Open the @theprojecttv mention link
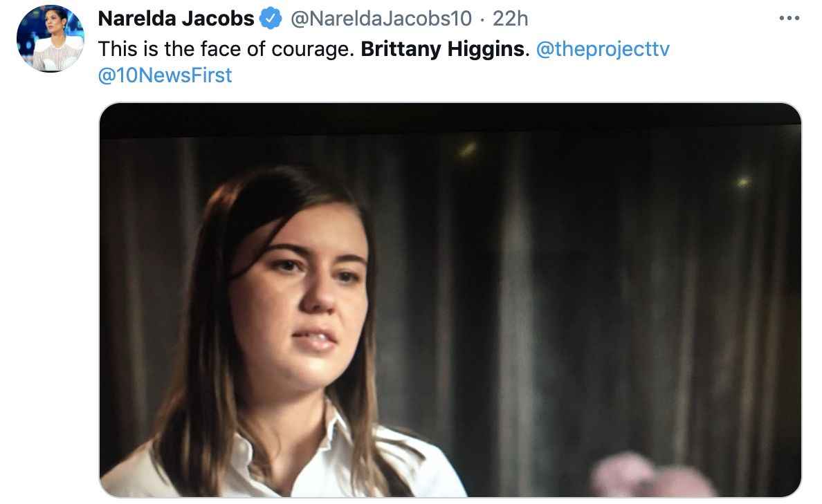This screenshot has width=822, height=504. (603, 48)
